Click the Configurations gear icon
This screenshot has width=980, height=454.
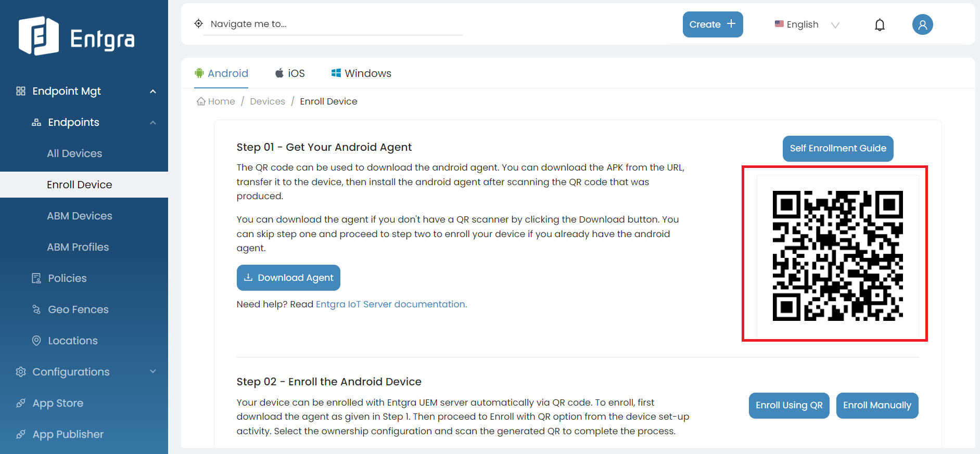[21, 372]
